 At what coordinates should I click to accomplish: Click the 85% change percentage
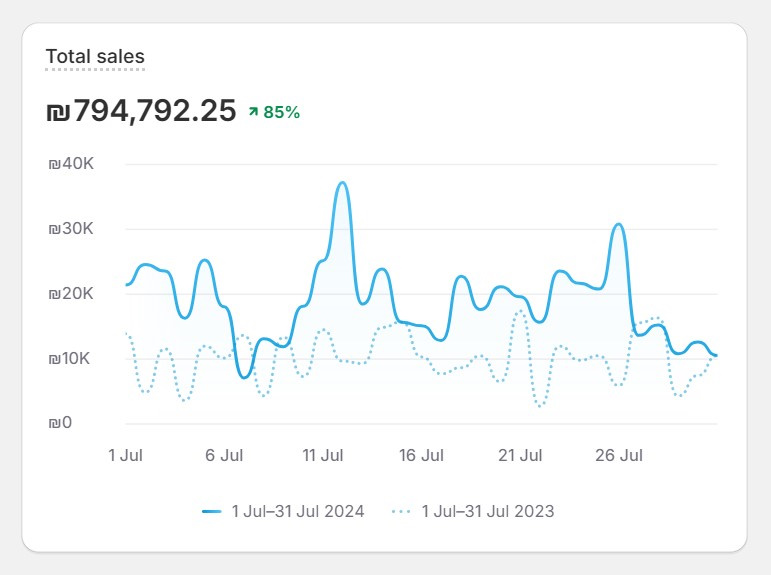[x=281, y=113]
